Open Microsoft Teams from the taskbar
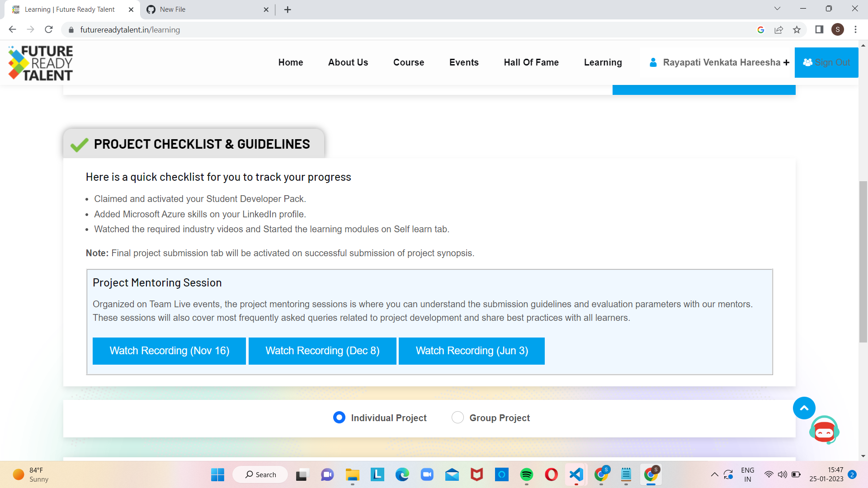 pos(327,474)
